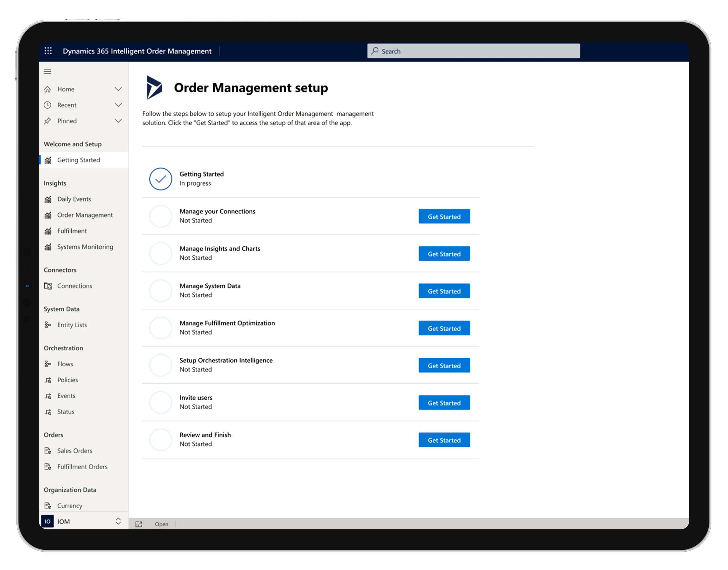Click the Manage your Connections status circle

point(160,216)
